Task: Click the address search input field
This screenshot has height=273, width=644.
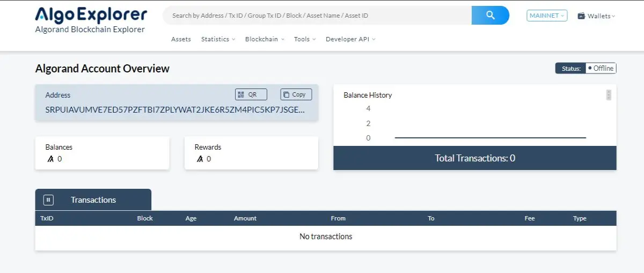Action: point(317,16)
